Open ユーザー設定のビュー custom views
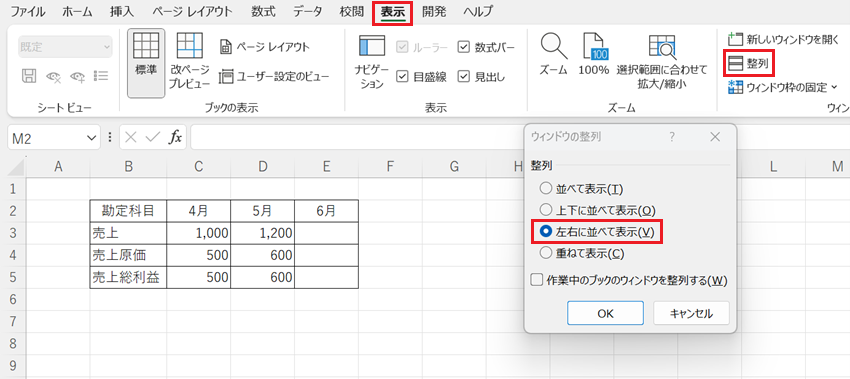The height and width of the screenshot is (379, 850). [274, 77]
